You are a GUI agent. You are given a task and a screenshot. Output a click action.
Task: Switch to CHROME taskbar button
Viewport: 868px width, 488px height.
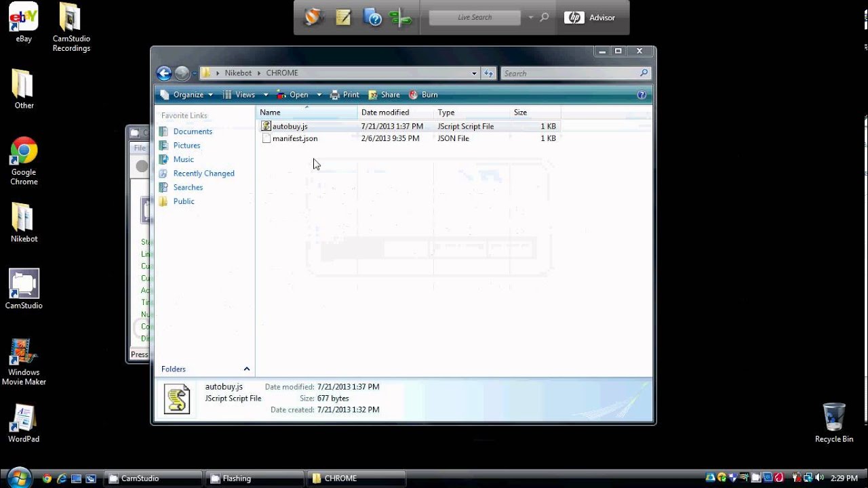[357, 479]
